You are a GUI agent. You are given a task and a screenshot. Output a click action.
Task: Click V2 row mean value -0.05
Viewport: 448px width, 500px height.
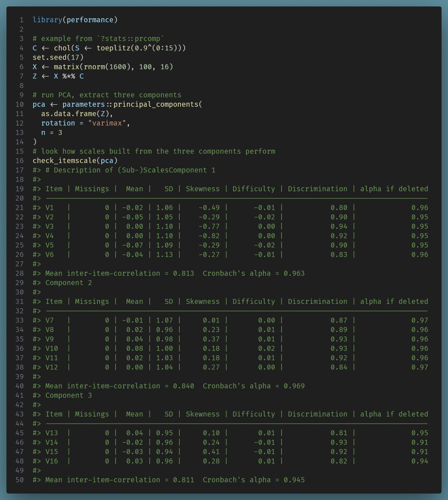point(132,217)
